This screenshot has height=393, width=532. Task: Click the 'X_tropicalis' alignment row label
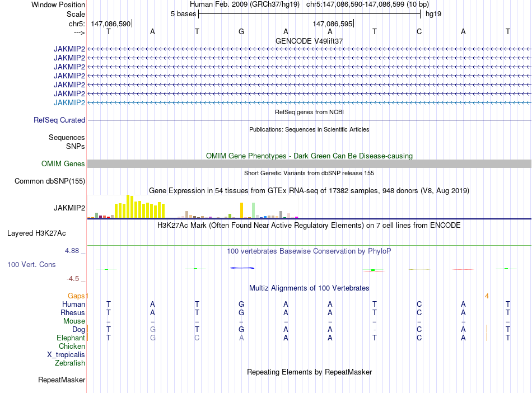click(x=66, y=355)
